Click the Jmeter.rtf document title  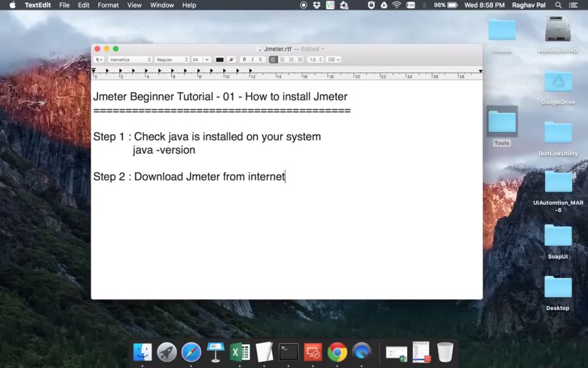[x=277, y=49]
